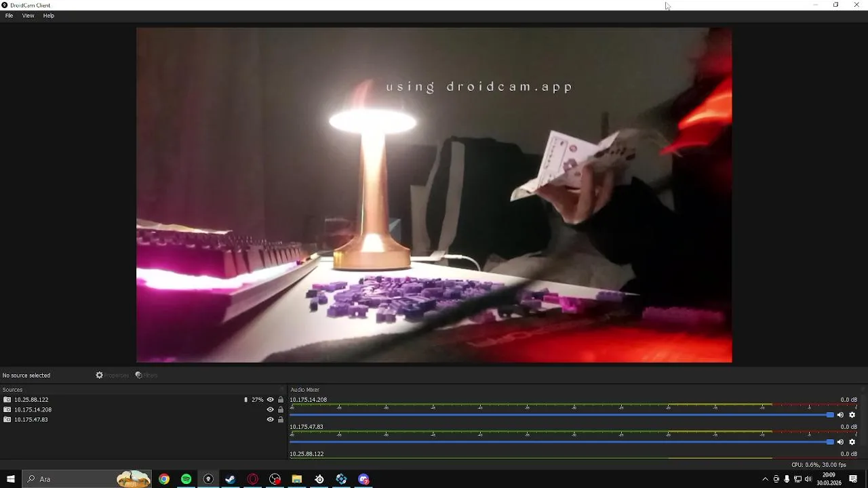Open the Windows notification center
Image resolution: width=868 pixels, height=488 pixels.
pyautogui.click(x=853, y=479)
